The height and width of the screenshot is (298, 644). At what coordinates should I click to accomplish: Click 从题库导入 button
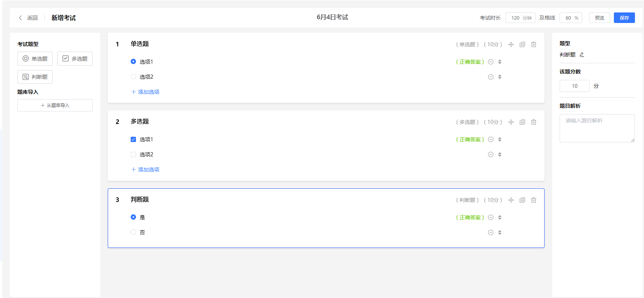[55, 105]
